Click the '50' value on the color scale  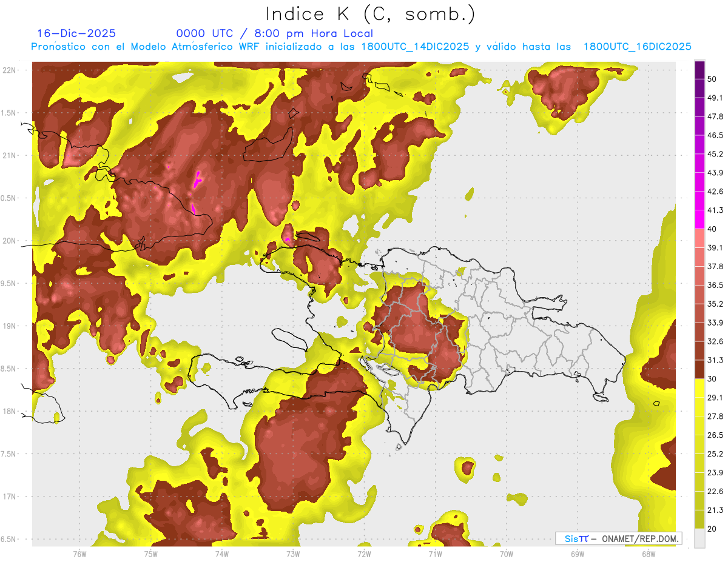(x=713, y=79)
